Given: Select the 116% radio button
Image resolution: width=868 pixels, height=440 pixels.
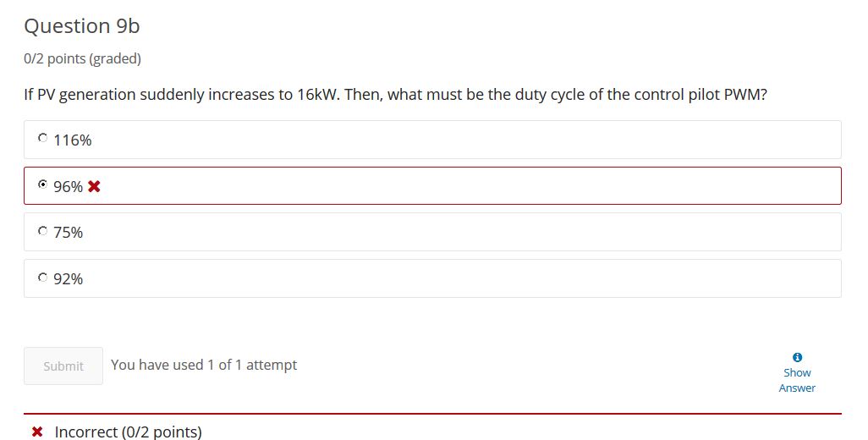Looking at the screenshot, I should coord(42,138).
